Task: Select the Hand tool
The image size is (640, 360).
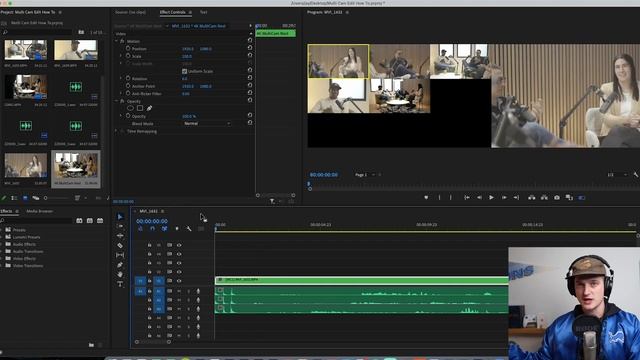Action: [120, 274]
